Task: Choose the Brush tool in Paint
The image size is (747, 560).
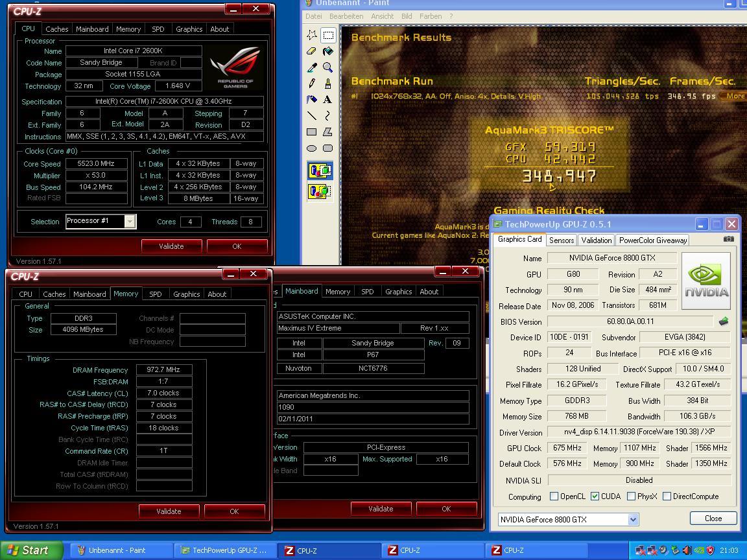Action: tap(327, 84)
